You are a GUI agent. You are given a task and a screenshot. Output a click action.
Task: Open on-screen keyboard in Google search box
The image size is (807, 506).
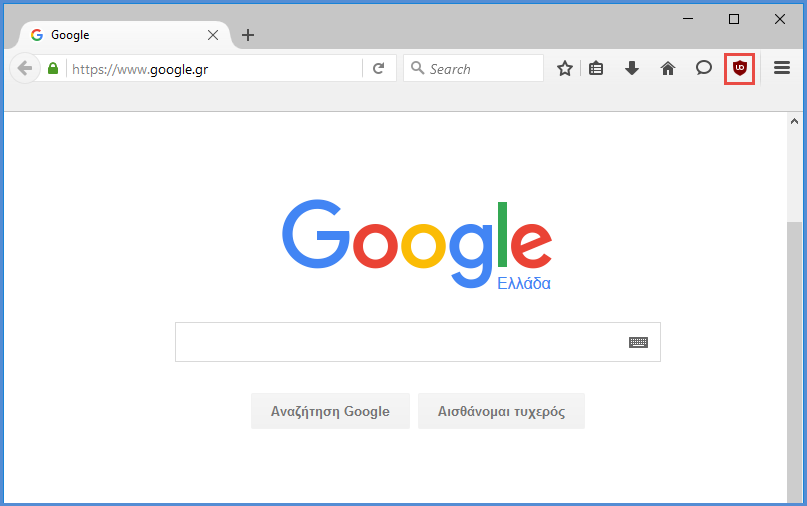coord(638,342)
